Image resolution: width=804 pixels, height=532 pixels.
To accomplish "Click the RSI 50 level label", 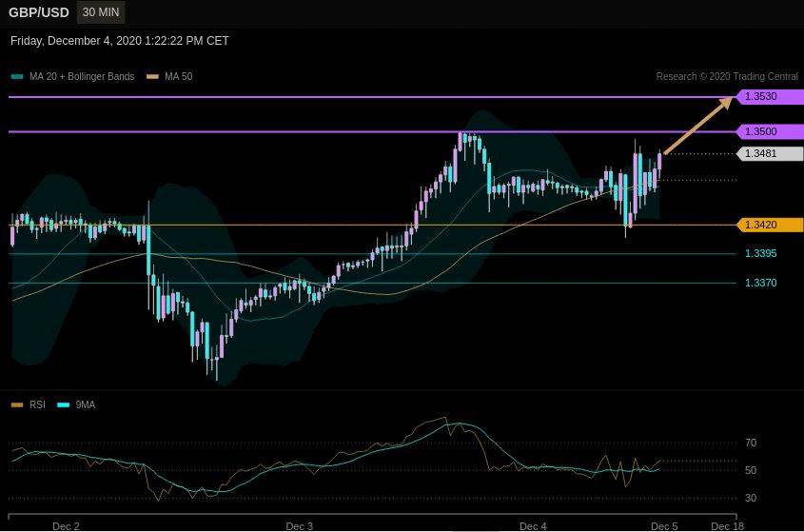I will (751, 470).
